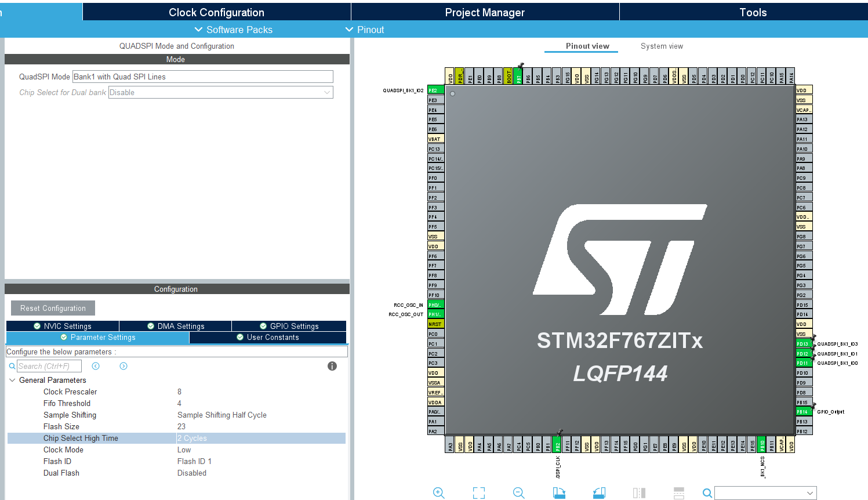
Task: Open the Project Manager tab
Action: coord(485,12)
